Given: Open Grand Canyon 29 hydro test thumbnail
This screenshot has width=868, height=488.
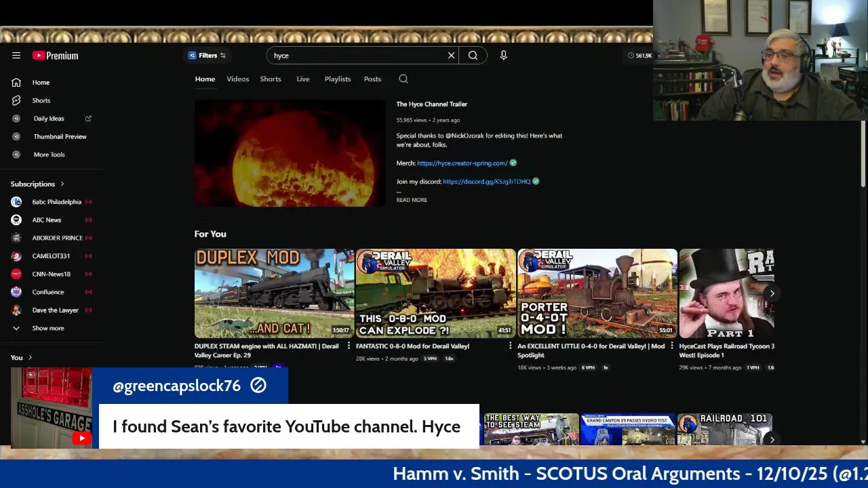Looking at the screenshot, I should click(628, 430).
